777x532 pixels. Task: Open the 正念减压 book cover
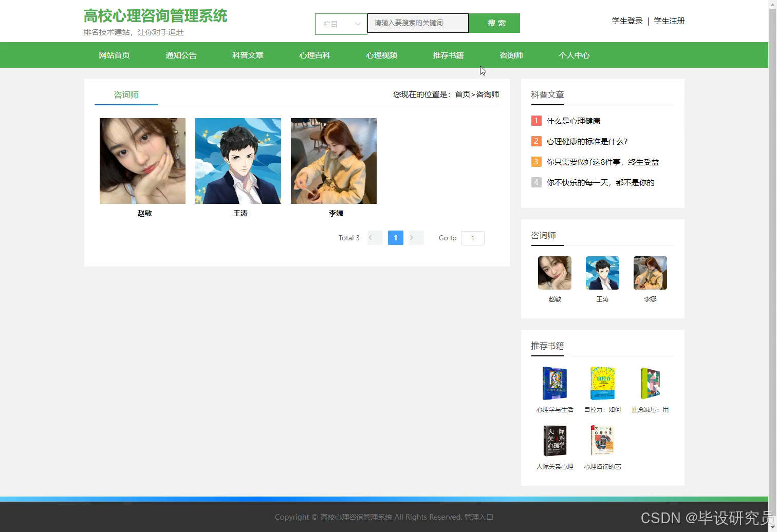pyautogui.click(x=650, y=383)
